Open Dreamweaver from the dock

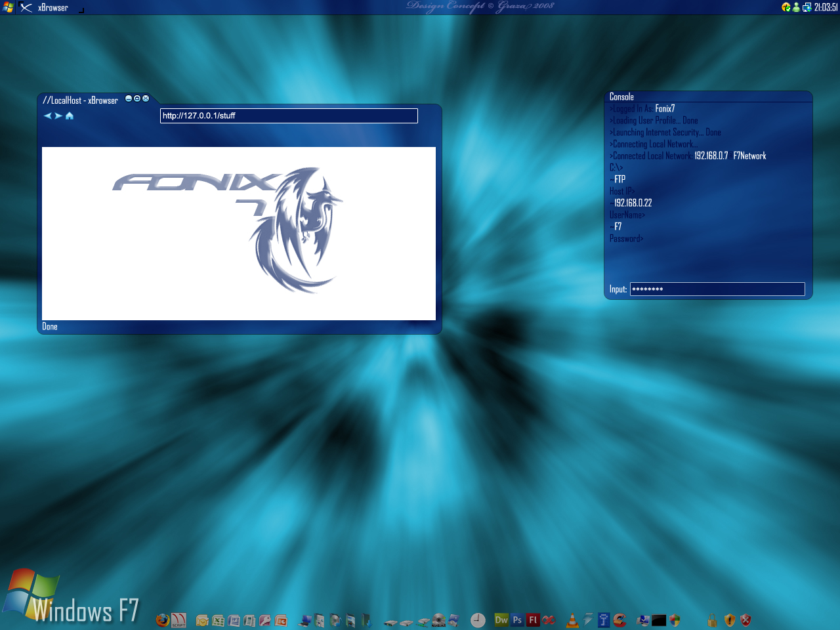coord(501,619)
